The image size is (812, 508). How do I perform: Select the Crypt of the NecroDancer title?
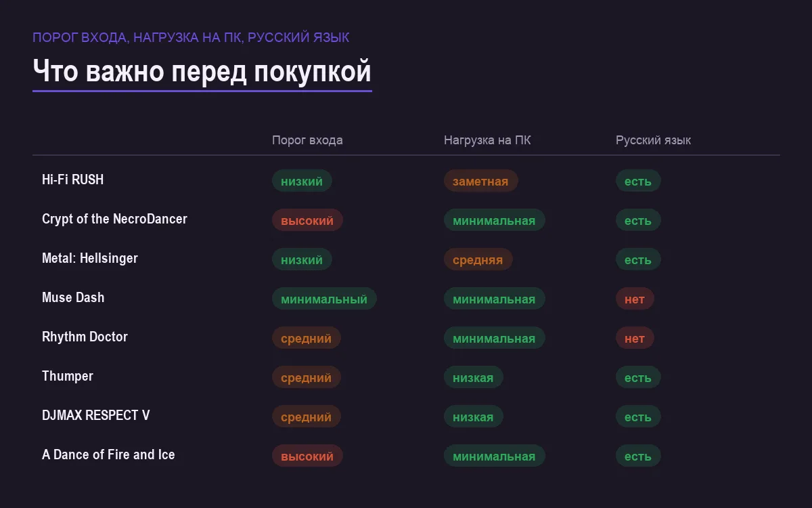click(114, 219)
